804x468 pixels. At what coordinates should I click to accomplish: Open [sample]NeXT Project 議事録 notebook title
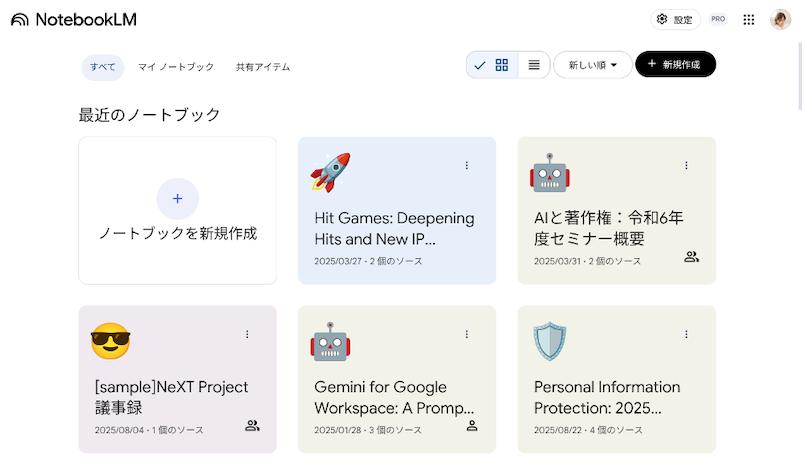[171, 397]
